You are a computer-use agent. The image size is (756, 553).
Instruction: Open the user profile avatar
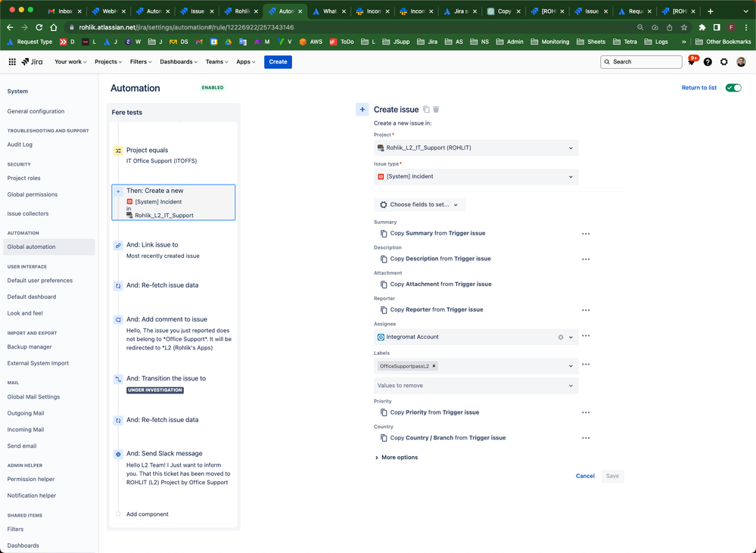pyautogui.click(x=741, y=62)
